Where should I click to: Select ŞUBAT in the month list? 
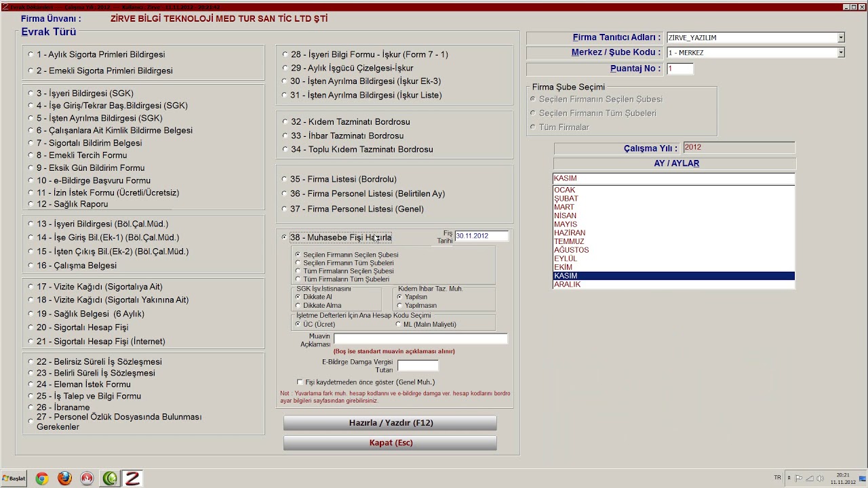pyautogui.click(x=673, y=199)
